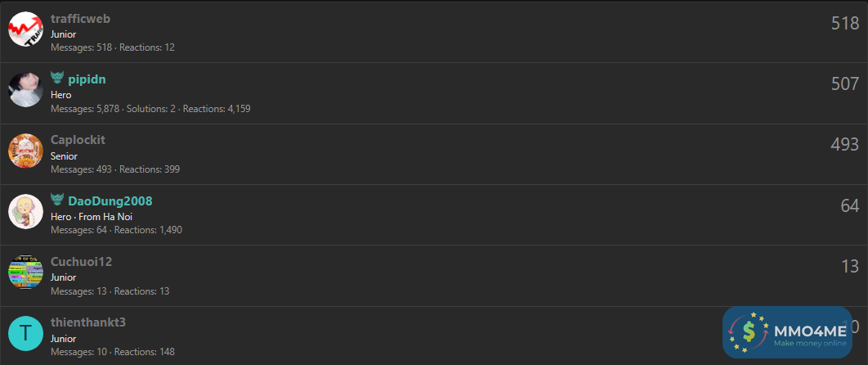The image size is (868, 365).
Task: Open Caplockit's avatar picture
Action: click(x=25, y=151)
